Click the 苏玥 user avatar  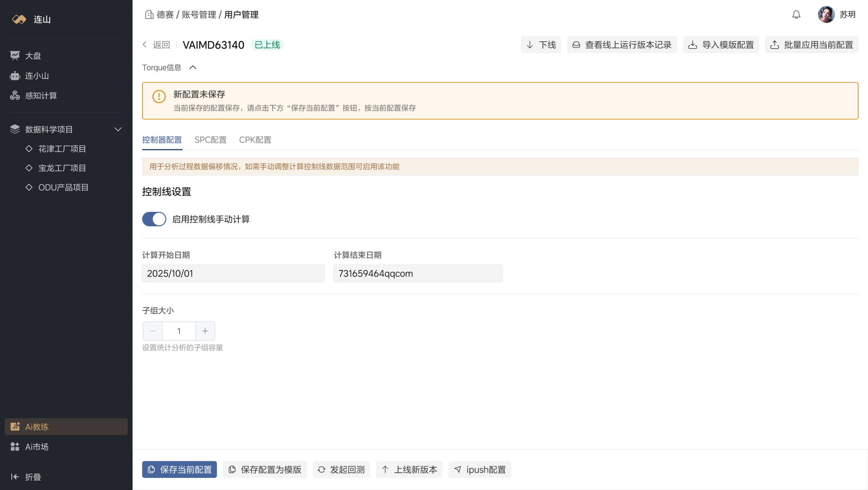tap(826, 15)
